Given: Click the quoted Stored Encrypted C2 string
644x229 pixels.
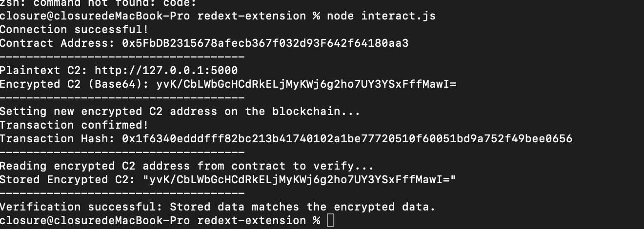Looking at the screenshot, I should (x=299, y=180).
